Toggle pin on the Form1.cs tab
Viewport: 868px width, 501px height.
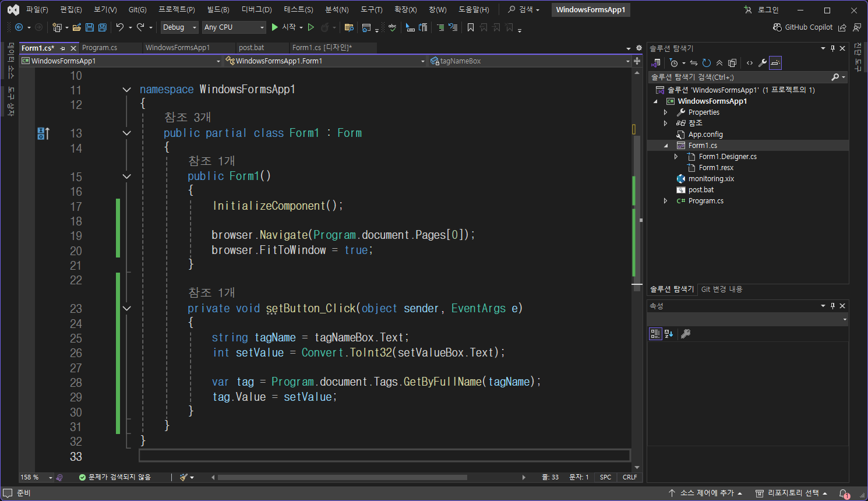click(x=63, y=48)
